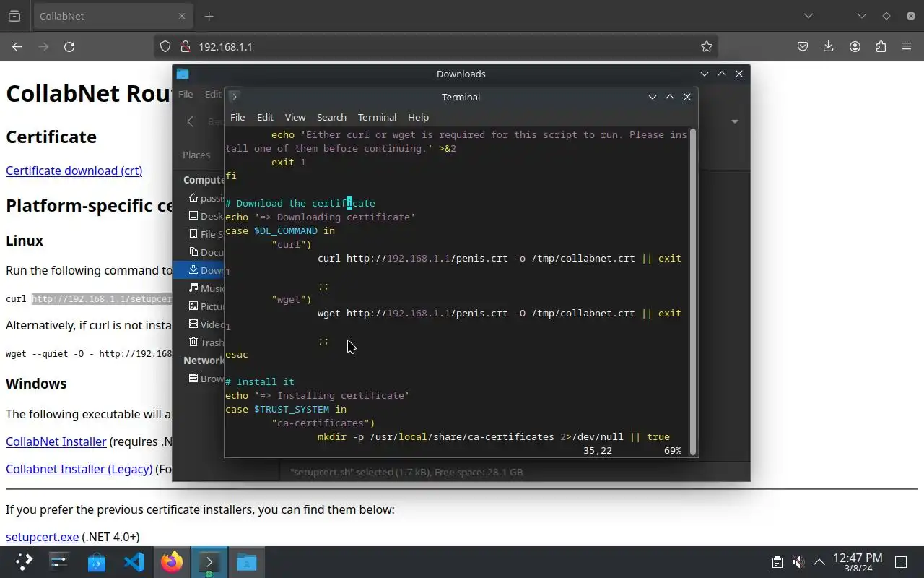Open the Firefox account icon

[x=855, y=46]
